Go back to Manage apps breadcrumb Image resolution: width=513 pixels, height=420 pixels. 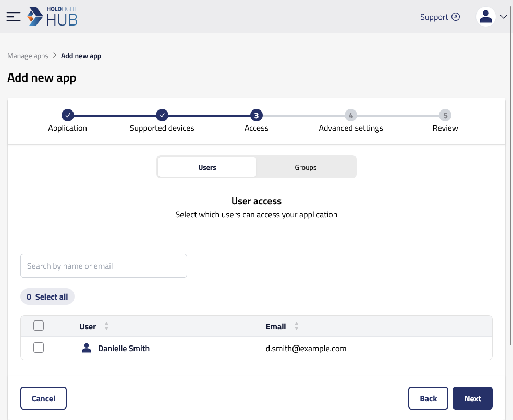click(28, 56)
